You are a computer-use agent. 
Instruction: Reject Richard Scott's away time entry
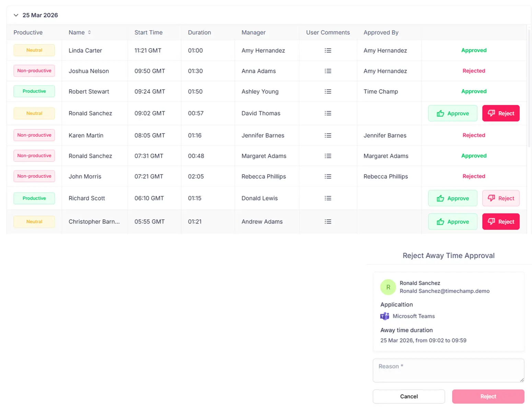[501, 198]
